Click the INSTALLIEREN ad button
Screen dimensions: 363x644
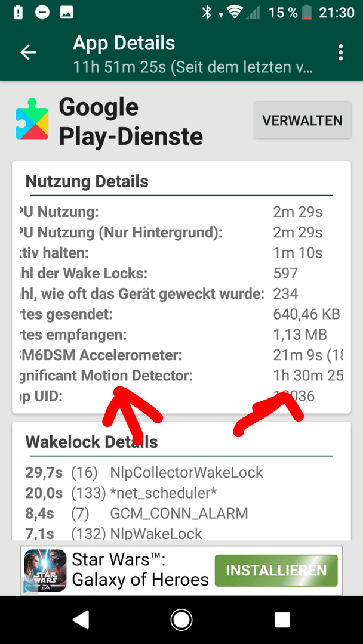[x=276, y=570]
